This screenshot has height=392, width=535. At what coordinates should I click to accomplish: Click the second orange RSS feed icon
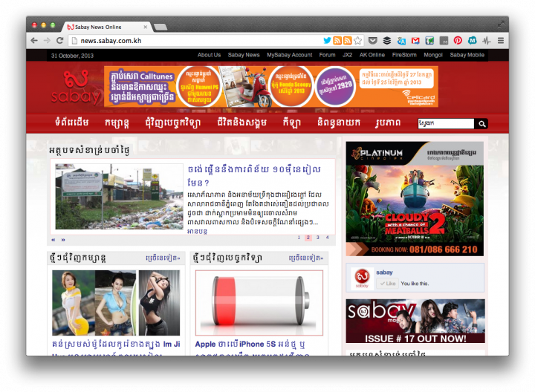(347, 41)
